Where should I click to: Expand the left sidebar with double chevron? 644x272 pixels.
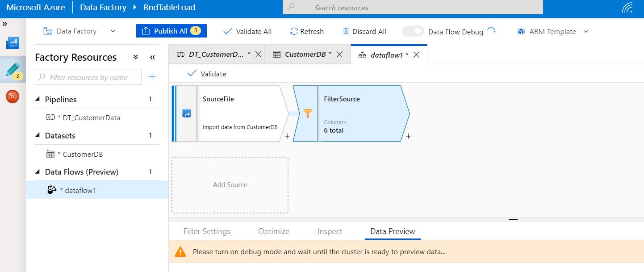[x=4, y=24]
